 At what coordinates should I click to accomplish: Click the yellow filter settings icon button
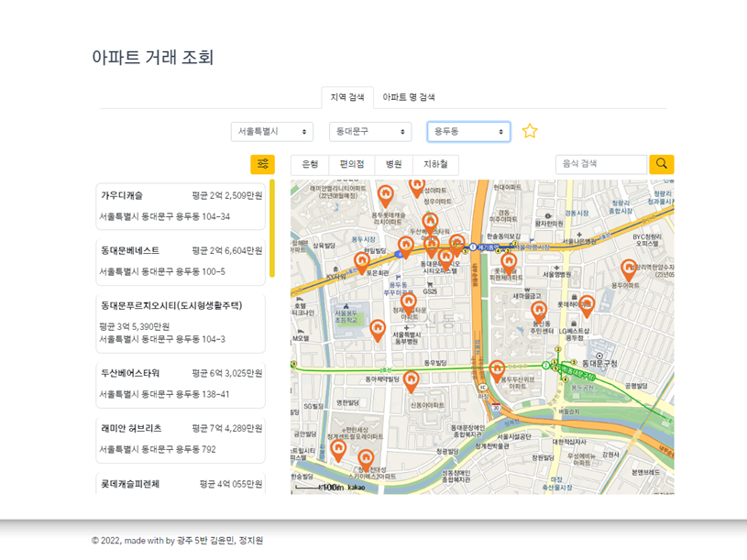coord(262,164)
